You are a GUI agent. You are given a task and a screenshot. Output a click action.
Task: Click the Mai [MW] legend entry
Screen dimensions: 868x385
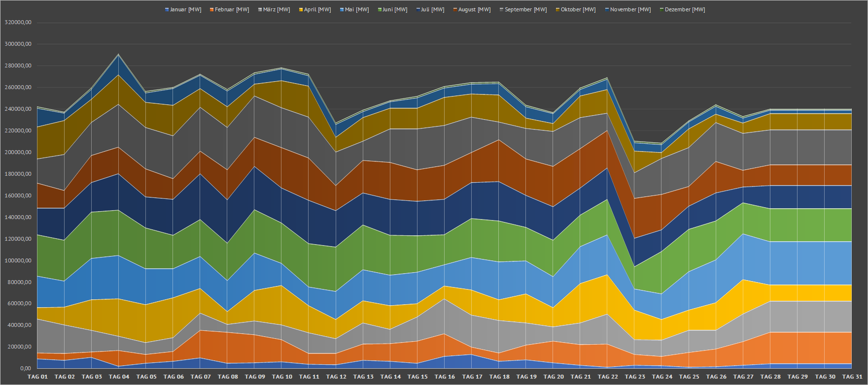[357, 10]
